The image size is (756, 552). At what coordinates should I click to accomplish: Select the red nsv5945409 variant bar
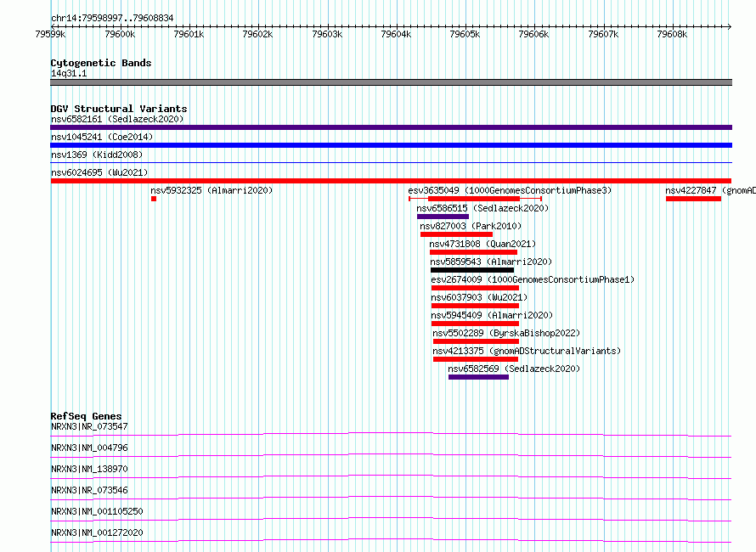(476, 324)
